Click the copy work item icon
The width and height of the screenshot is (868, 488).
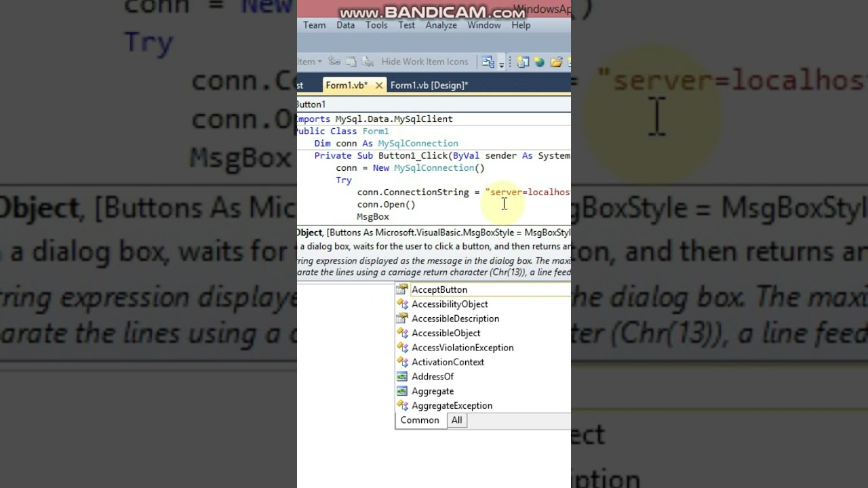click(351, 62)
